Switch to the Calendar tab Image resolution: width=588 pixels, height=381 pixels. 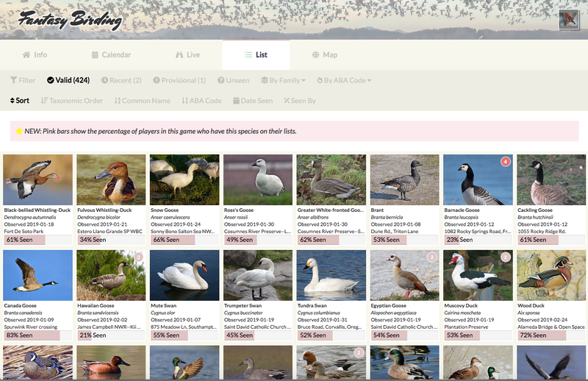(x=111, y=55)
